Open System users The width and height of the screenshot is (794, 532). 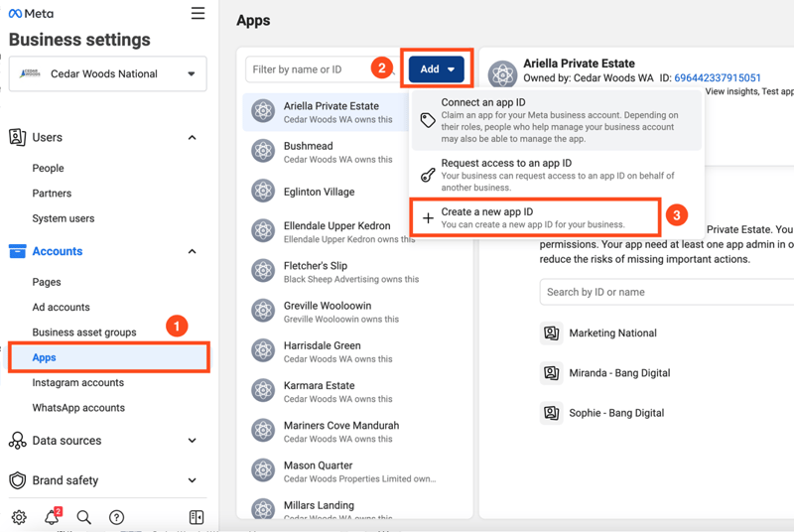pyautogui.click(x=64, y=218)
